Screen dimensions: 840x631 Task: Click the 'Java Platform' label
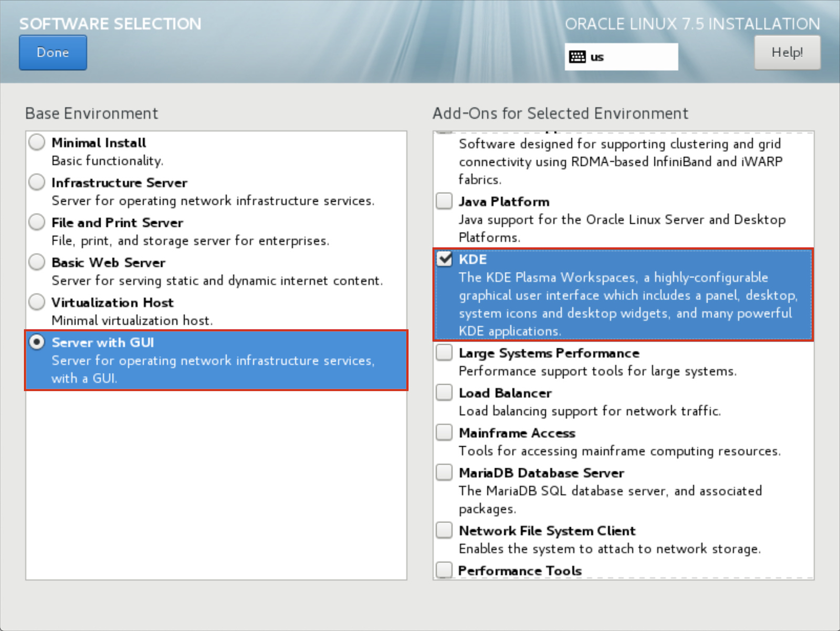click(x=504, y=202)
